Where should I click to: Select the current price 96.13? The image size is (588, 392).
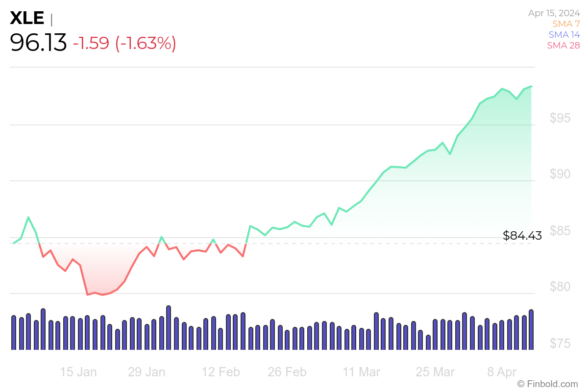coord(38,43)
